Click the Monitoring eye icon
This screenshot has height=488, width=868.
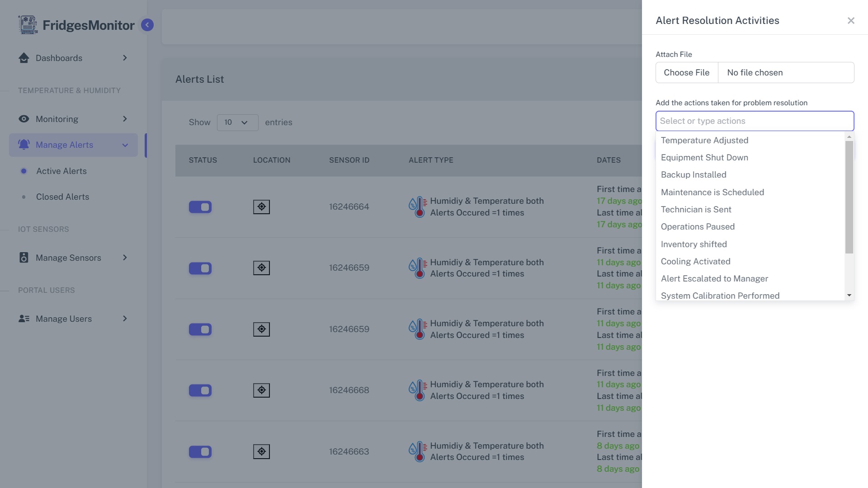[24, 119]
